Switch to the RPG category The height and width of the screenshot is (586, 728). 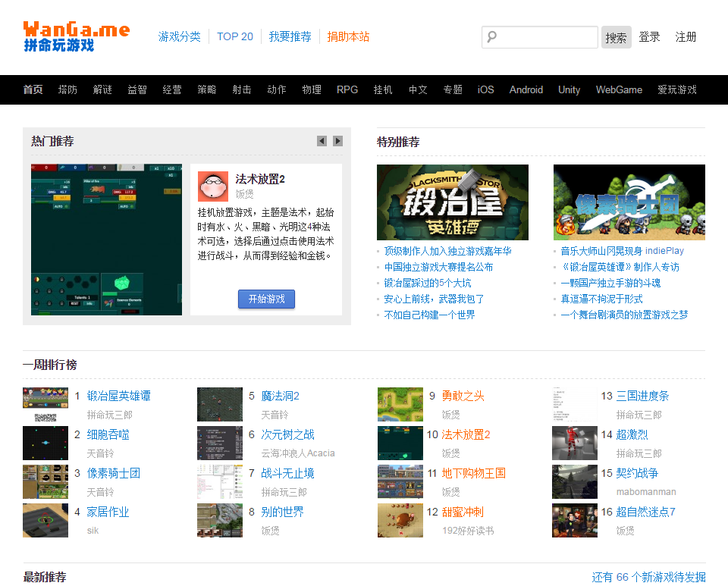347,89
